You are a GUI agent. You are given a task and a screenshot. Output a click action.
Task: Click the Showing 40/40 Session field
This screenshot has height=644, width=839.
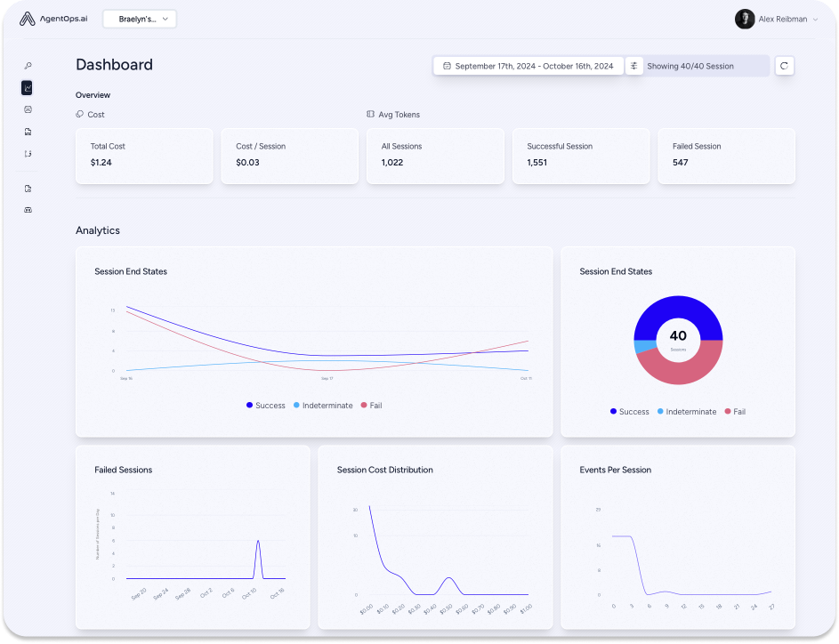point(706,66)
